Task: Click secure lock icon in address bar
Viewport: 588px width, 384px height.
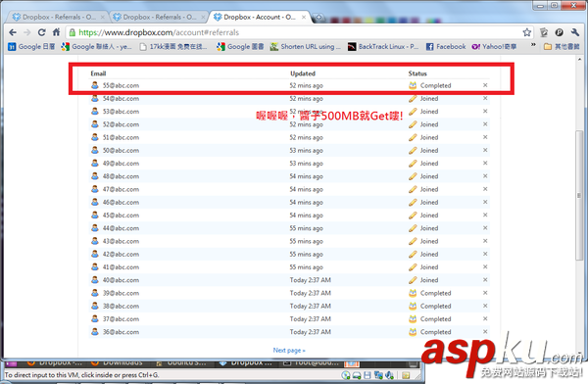Action: pos(73,32)
